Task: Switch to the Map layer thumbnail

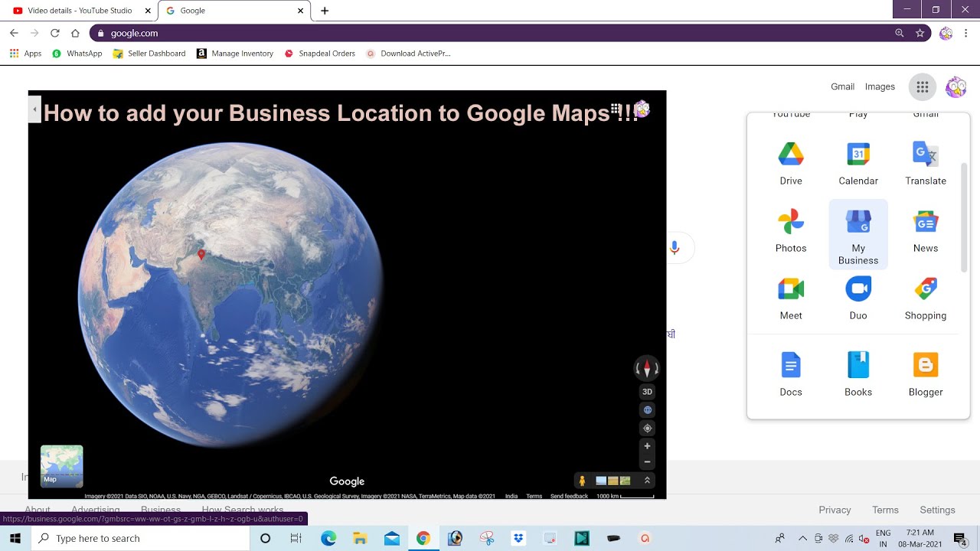Action: [61, 466]
